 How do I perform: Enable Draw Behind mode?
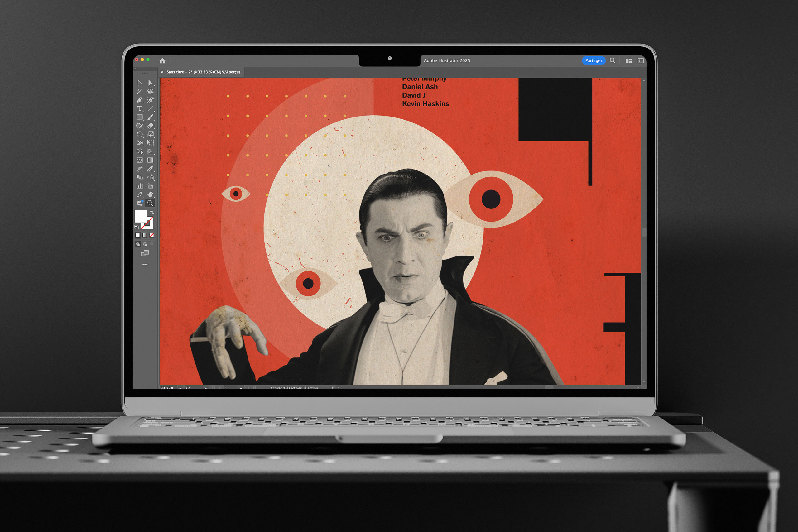click(145, 244)
